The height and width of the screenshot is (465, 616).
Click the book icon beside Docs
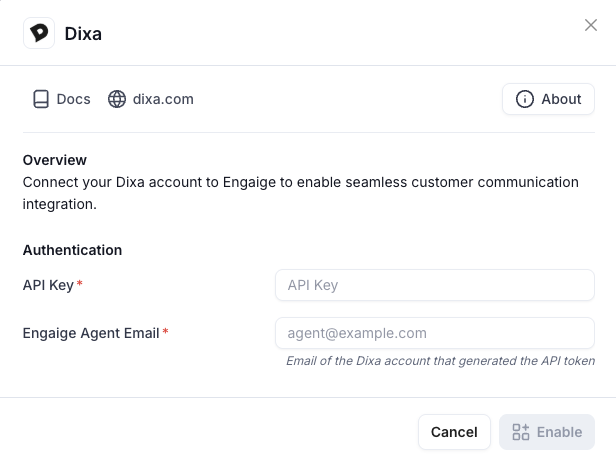pyautogui.click(x=41, y=99)
